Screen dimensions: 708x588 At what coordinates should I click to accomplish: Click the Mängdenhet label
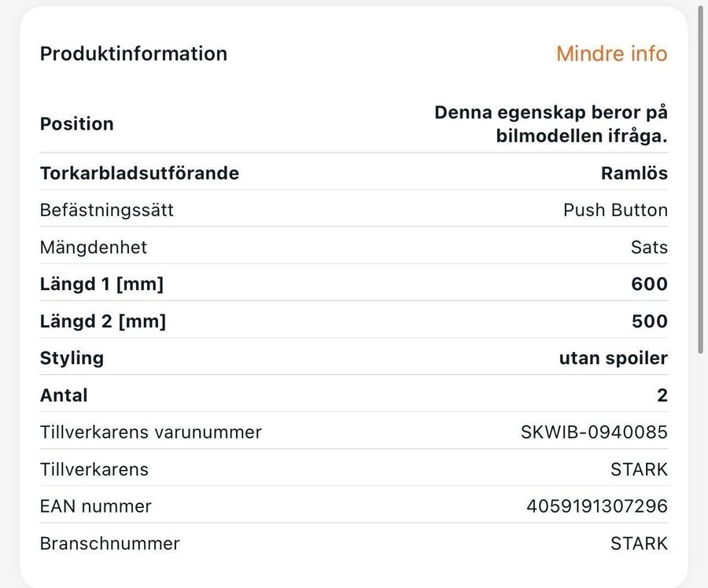point(93,247)
